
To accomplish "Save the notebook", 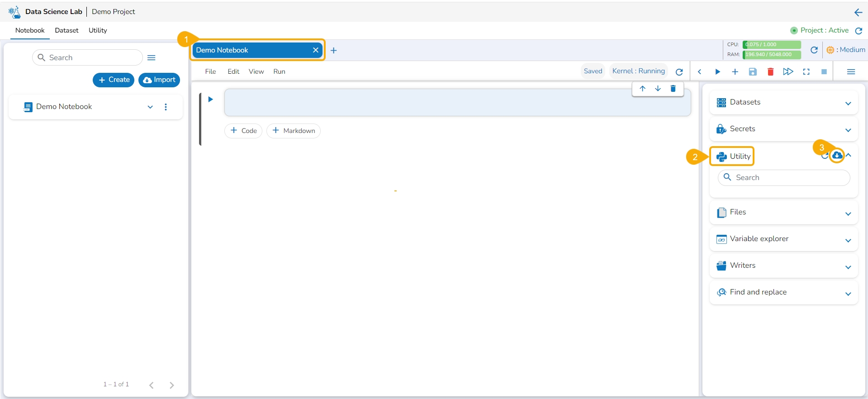I will coord(753,72).
